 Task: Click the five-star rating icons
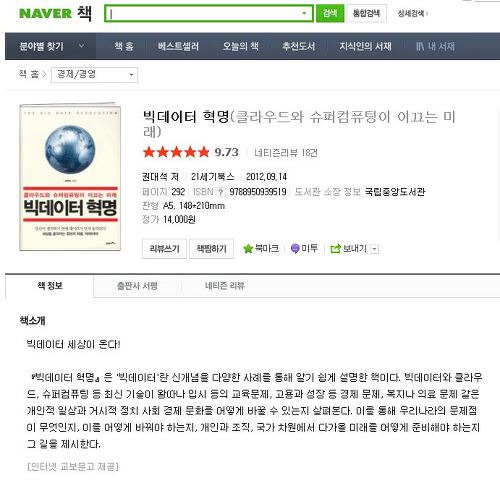point(176,152)
